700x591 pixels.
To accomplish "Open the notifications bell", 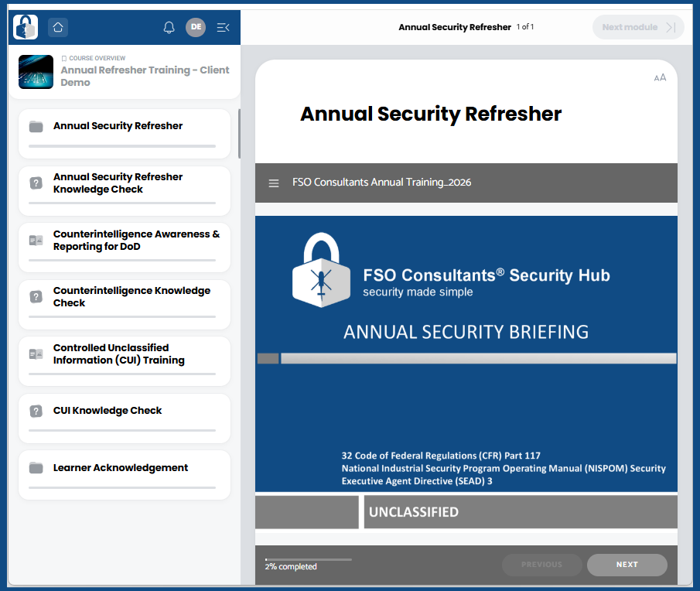I will pyautogui.click(x=169, y=28).
